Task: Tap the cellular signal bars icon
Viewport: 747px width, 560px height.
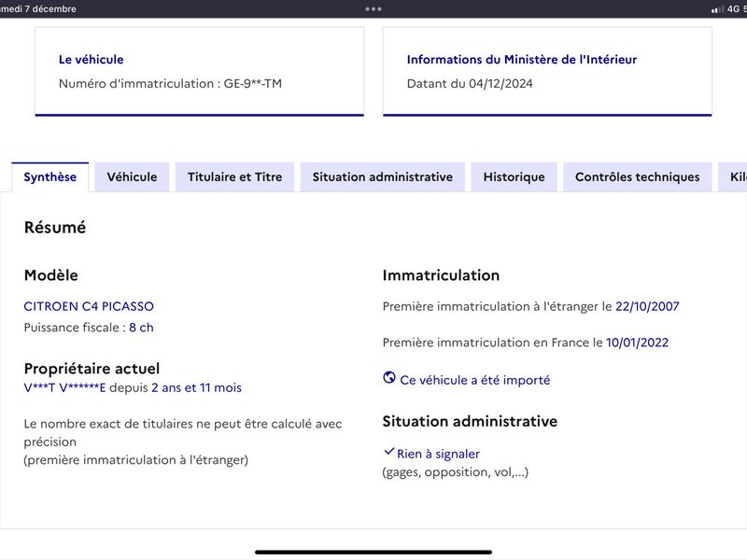Action: pos(717,9)
